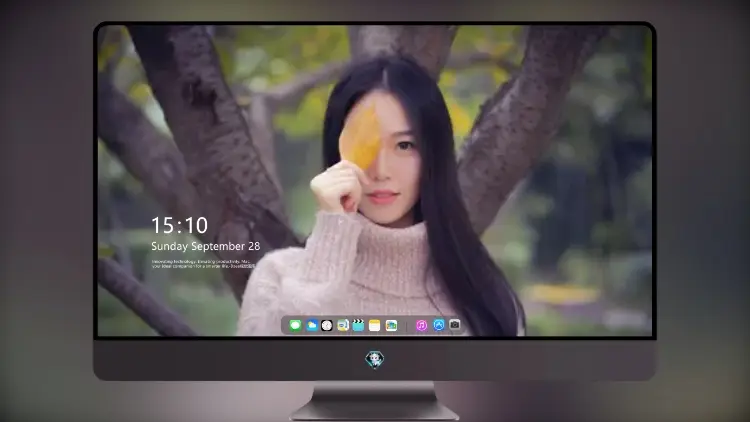The width and height of the screenshot is (750, 422).
Task: Click the date text 'Sunday September 28'
Action: pyautogui.click(x=206, y=246)
